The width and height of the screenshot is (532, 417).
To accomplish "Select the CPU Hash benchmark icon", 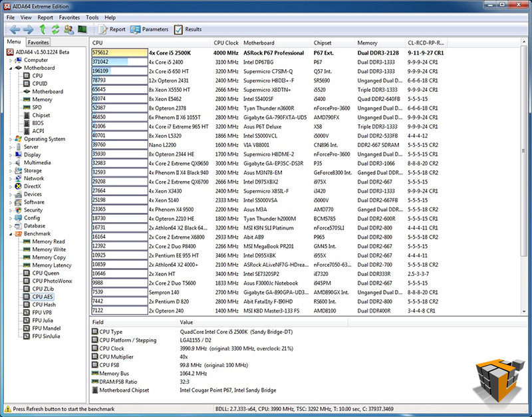I will [x=27, y=305].
